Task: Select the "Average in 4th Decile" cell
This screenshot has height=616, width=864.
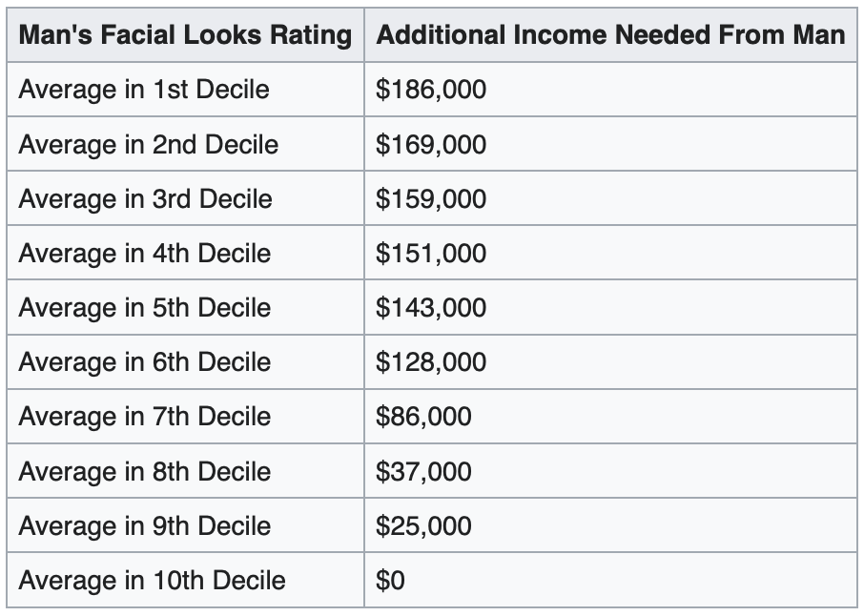Action: click(145, 254)
